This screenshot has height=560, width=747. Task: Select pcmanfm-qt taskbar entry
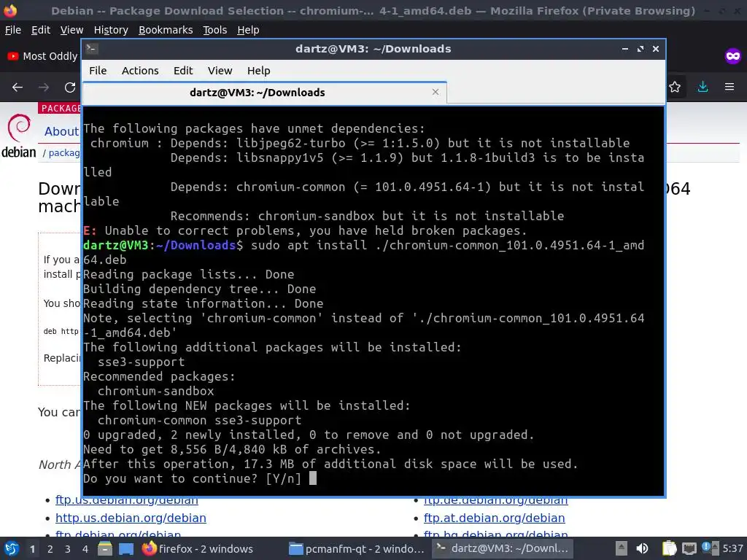[x=356, y=548]
